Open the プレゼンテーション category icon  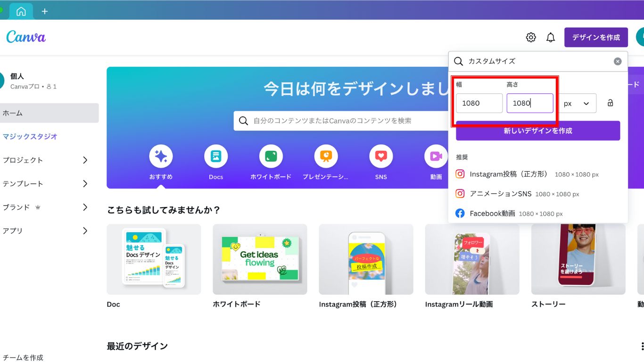(x=326, y=156)
